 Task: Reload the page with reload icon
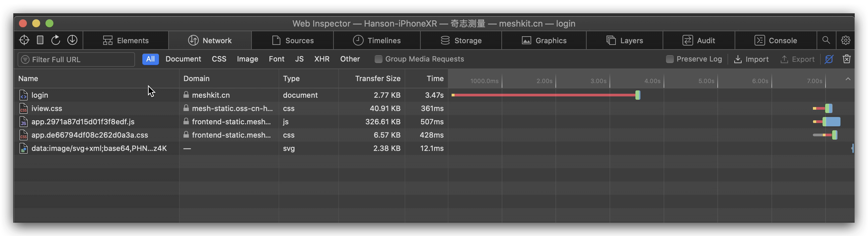(x=56, y=40)
